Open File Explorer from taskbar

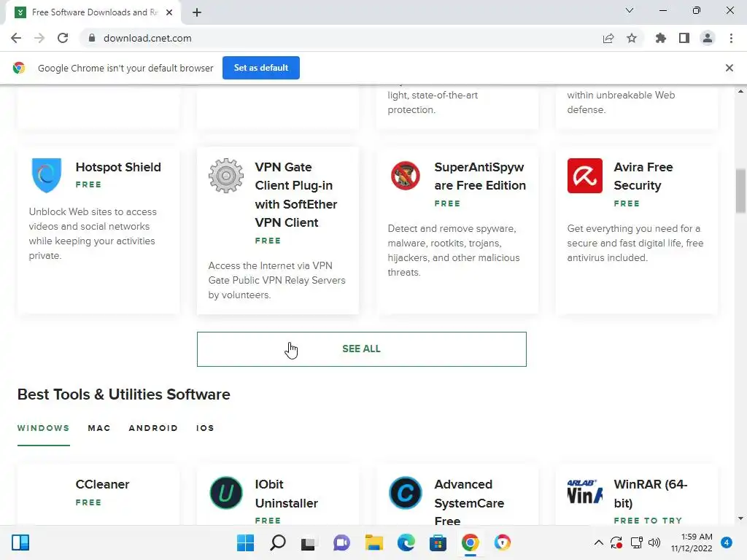click(374, 542)
